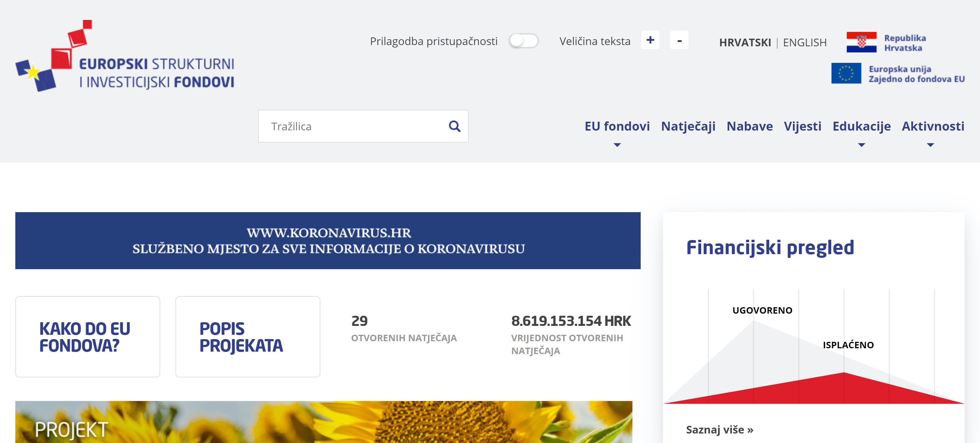Switch language to ENGLISH
The width and height of the screenshot is (980, 443).
tap(805, 42)
